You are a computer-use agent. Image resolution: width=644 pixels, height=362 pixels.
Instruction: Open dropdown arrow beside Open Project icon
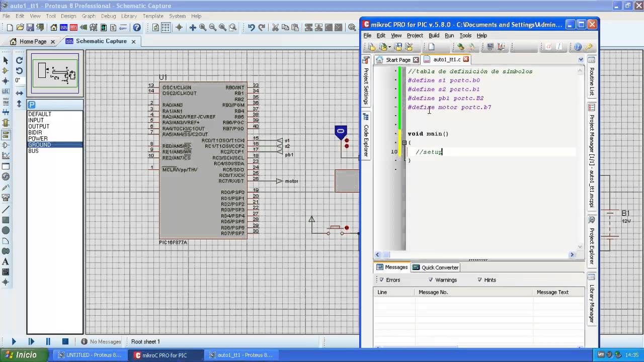389,47
